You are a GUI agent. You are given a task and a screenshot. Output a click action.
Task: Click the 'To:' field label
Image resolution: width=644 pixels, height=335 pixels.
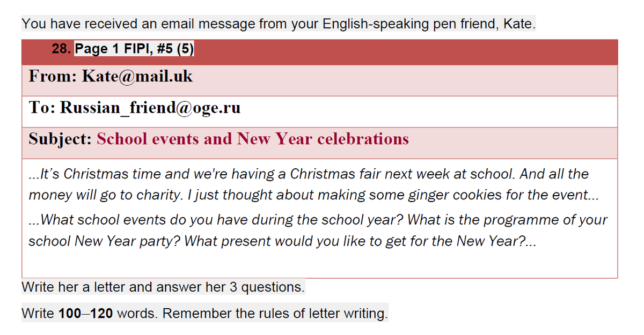click(x=42, y=108)
